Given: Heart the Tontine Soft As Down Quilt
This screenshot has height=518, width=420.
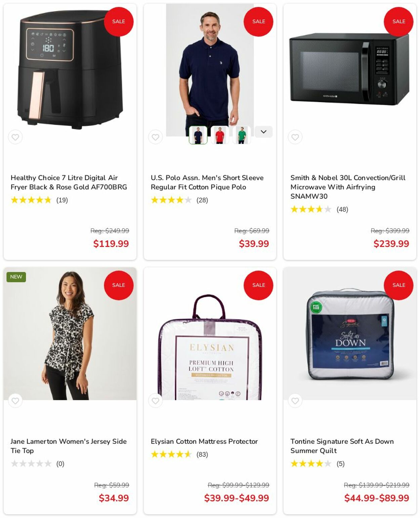Looking at the screenshot, I should [x=295, y=401].
